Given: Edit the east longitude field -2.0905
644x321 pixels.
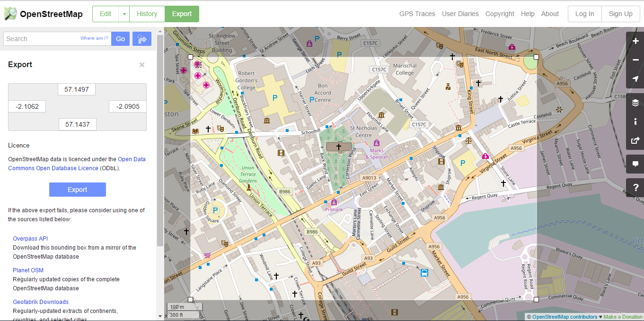Looking at the screenshot, I should click(x=128, y=106).
